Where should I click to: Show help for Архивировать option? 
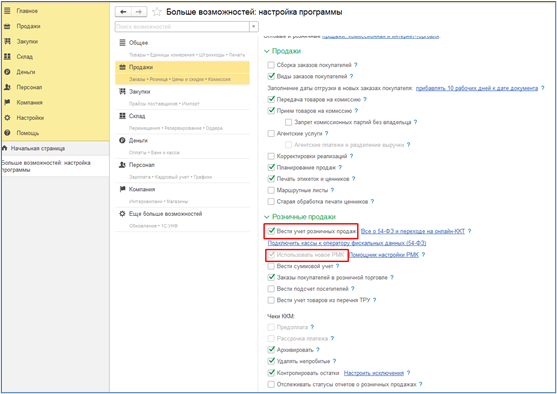[318, 350]
